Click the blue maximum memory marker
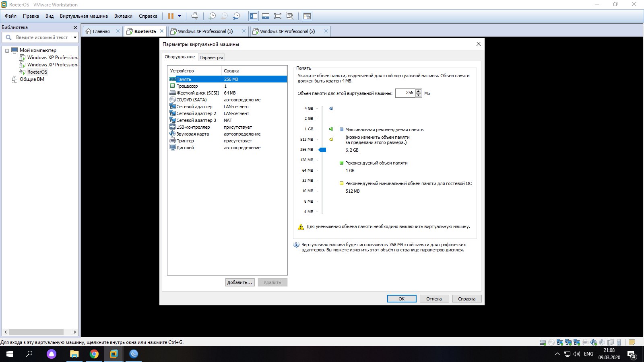 click(331, 108)
